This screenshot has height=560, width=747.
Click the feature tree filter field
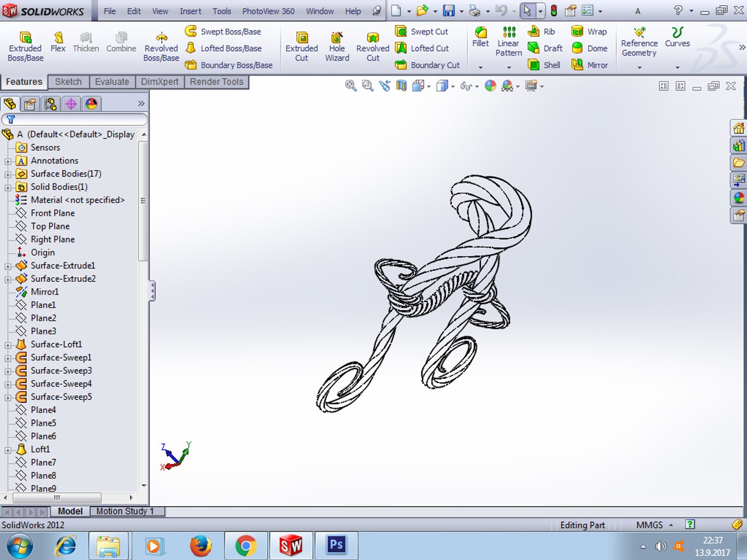[75, 119]
